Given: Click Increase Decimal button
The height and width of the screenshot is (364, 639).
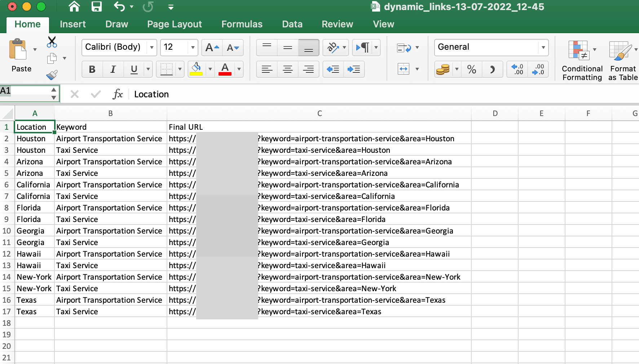Looking at the screenshot, I should coord(517,69).
